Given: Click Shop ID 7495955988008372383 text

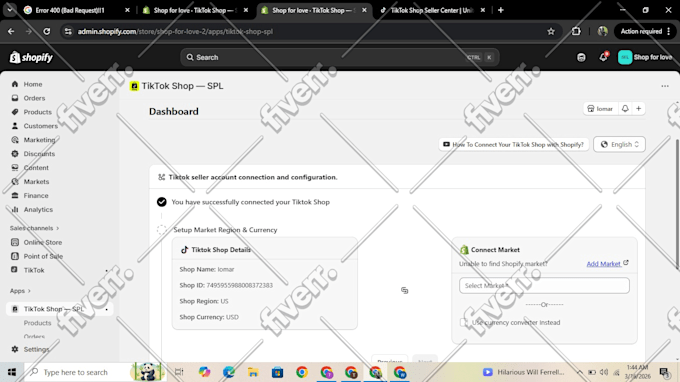Looking at the screenshot, I should pyautogui.click(x=226, y=285).
